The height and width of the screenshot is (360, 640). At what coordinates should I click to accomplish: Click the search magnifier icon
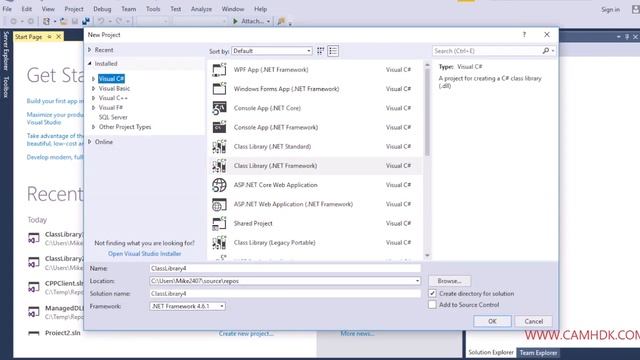(x=546, y=51)
